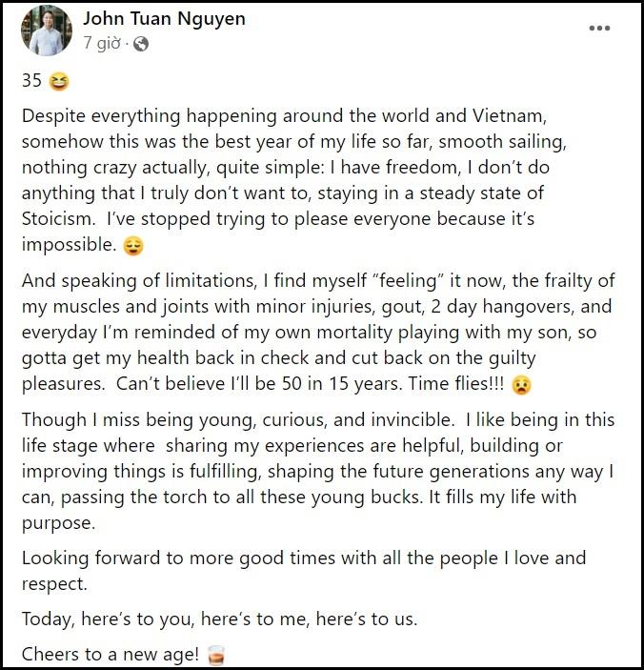Click the globe public-privacy icon
Screen dimensions: 644x670
pyautogui.click(x=140, y=44)
